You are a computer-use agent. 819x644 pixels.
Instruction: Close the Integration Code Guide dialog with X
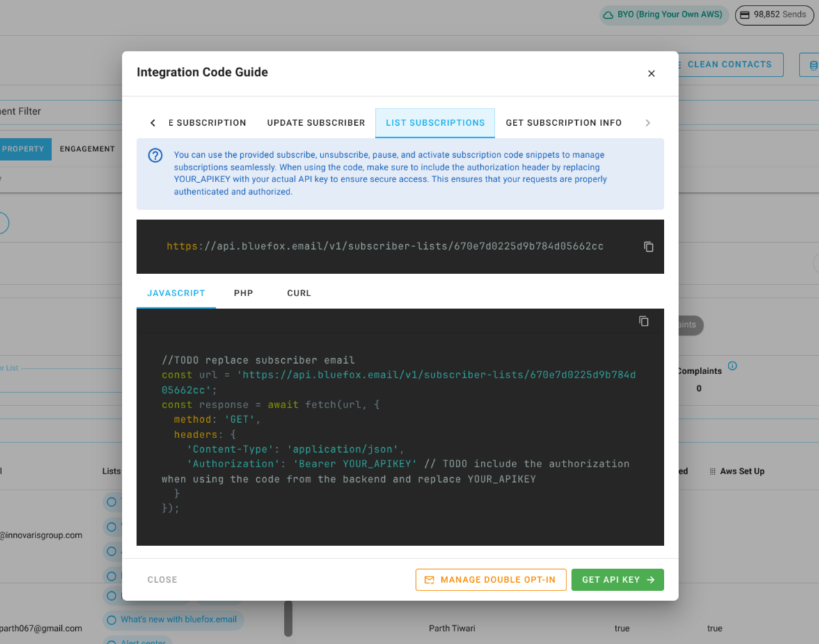[651, 74]
